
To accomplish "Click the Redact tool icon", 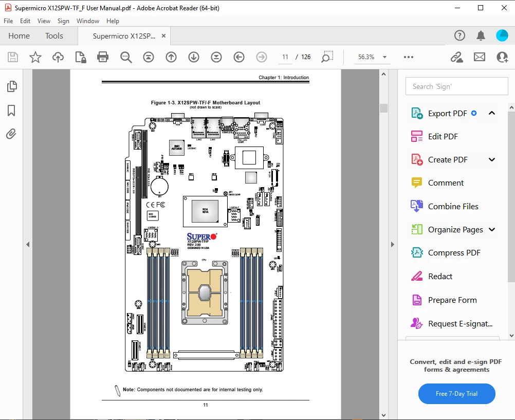I will (417, 276).
